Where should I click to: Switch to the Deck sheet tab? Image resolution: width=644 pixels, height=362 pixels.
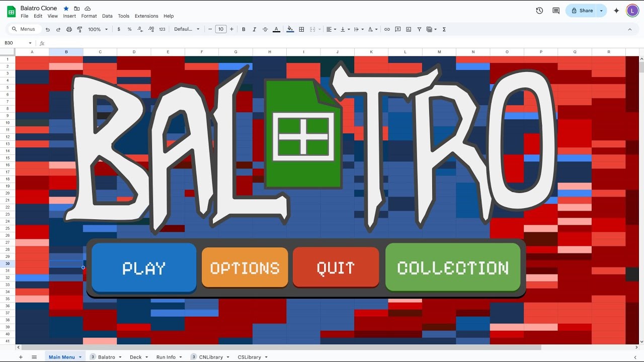tap(139, 357)
